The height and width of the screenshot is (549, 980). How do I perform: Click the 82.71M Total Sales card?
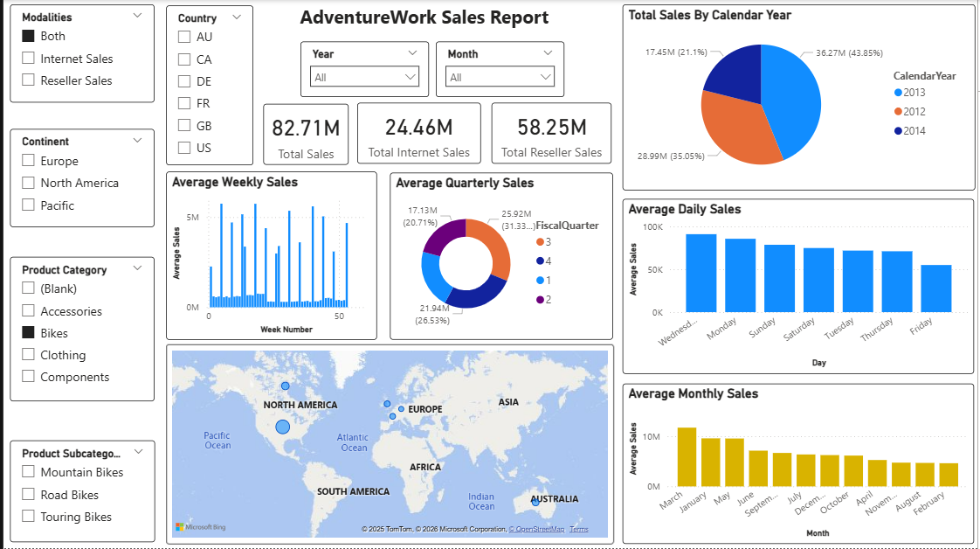pyautogui.click(x=306, y=135)
